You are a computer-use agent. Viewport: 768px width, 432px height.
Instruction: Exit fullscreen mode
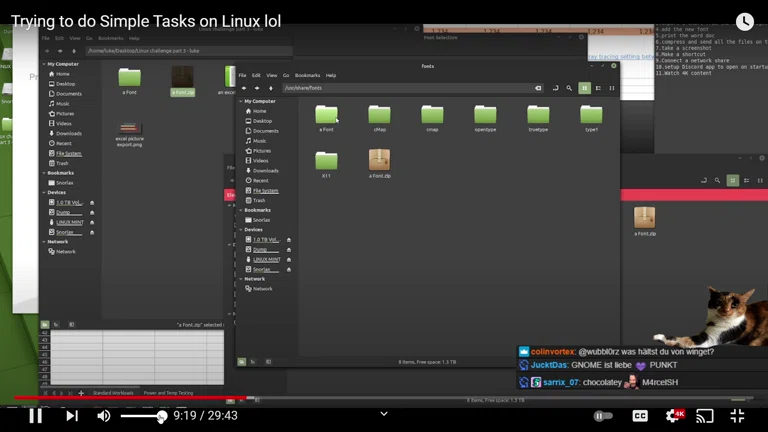pos(738,415)
